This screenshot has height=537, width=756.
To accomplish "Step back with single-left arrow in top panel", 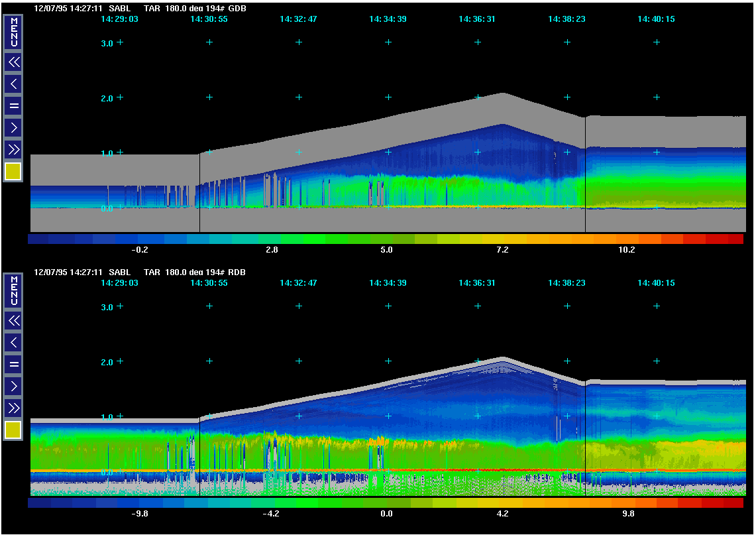I will click(x=13, y=84).
